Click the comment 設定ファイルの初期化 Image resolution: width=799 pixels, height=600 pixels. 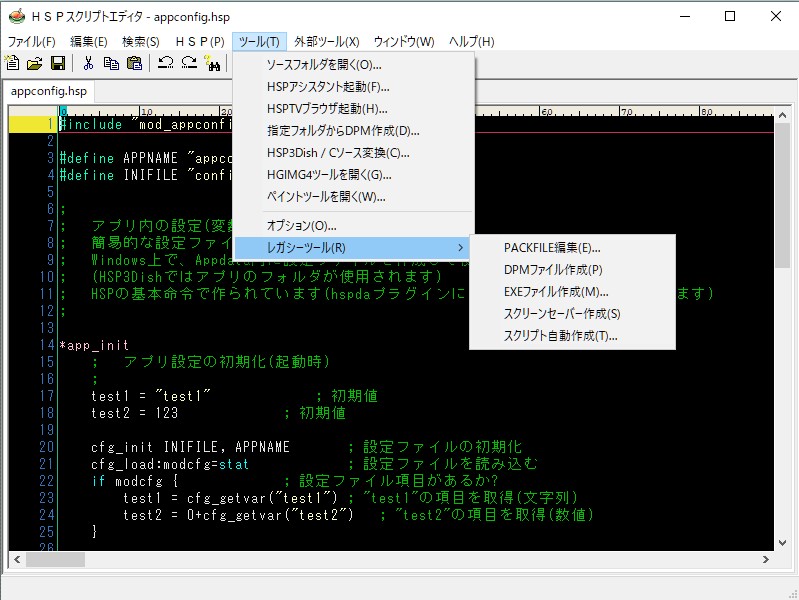coord(442,447)
